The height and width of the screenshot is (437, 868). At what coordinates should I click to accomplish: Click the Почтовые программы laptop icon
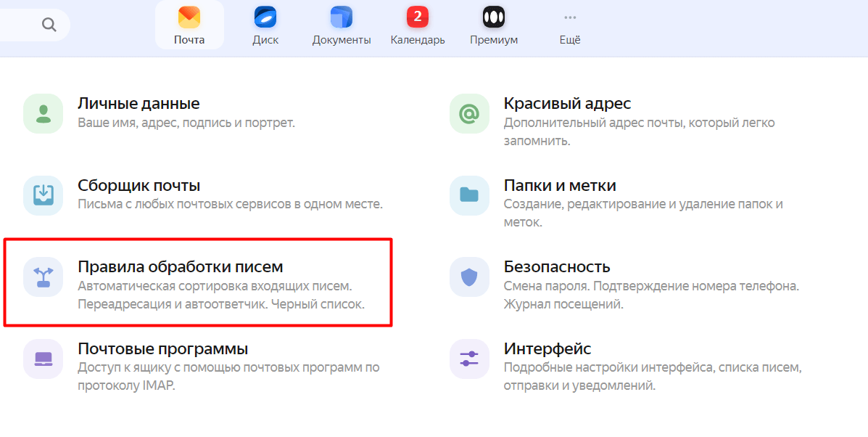tap(44, 359)
